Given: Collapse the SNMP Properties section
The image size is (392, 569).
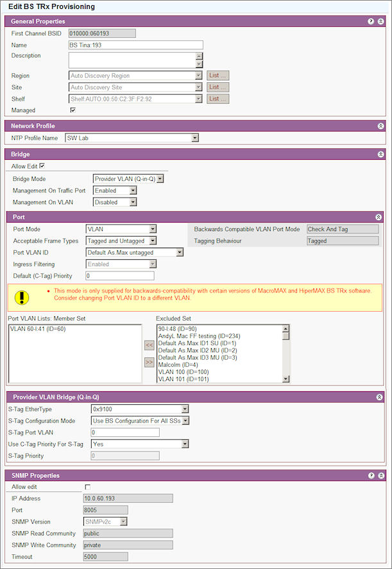Looking at the screenshot, I should pos(380,475).
